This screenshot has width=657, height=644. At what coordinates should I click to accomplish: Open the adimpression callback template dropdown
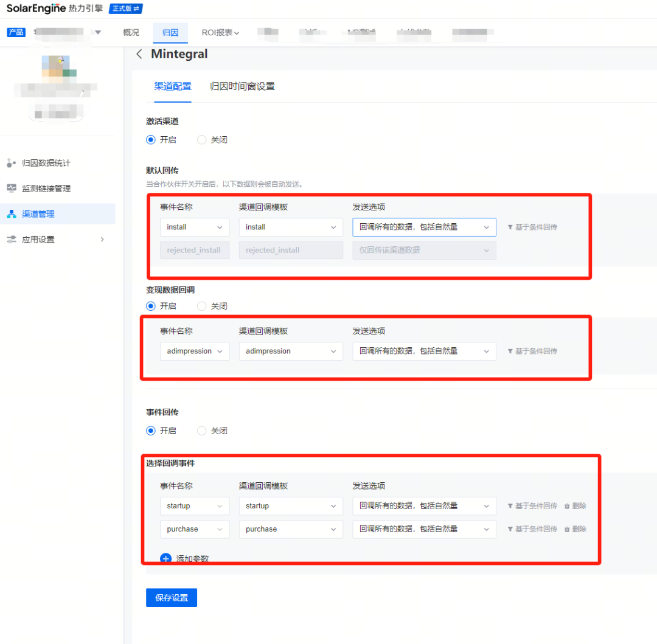point(291,351)
